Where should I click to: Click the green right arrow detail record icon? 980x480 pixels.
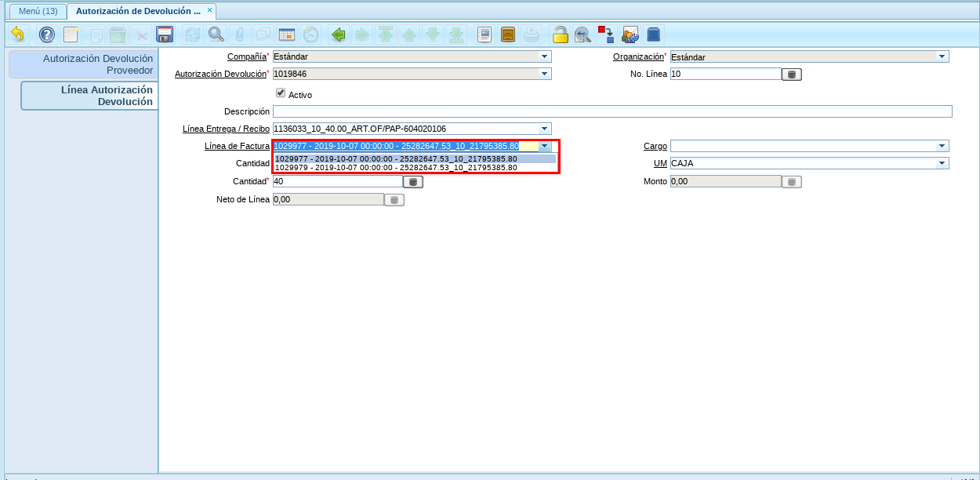tap(361, 35)
